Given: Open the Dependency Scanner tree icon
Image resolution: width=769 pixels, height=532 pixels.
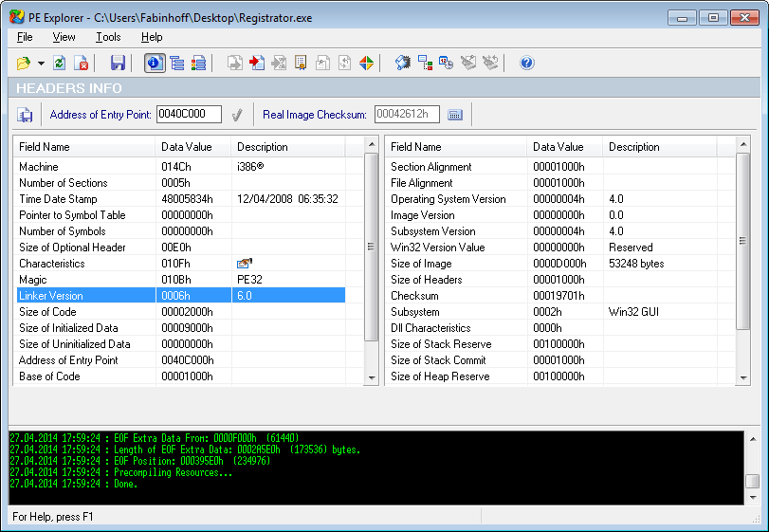Looking at the screenshot, I should [425, 63].
